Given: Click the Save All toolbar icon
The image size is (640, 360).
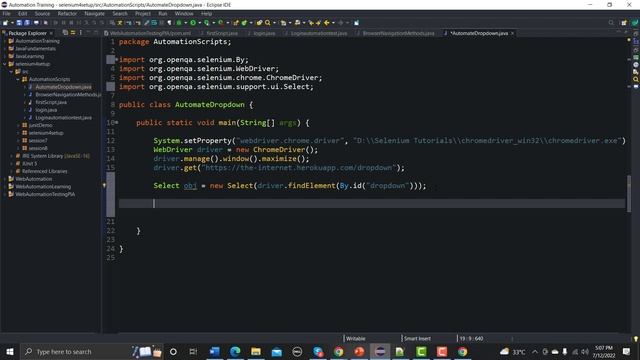Looking at the screenshot, I should [x=27, y=23].
